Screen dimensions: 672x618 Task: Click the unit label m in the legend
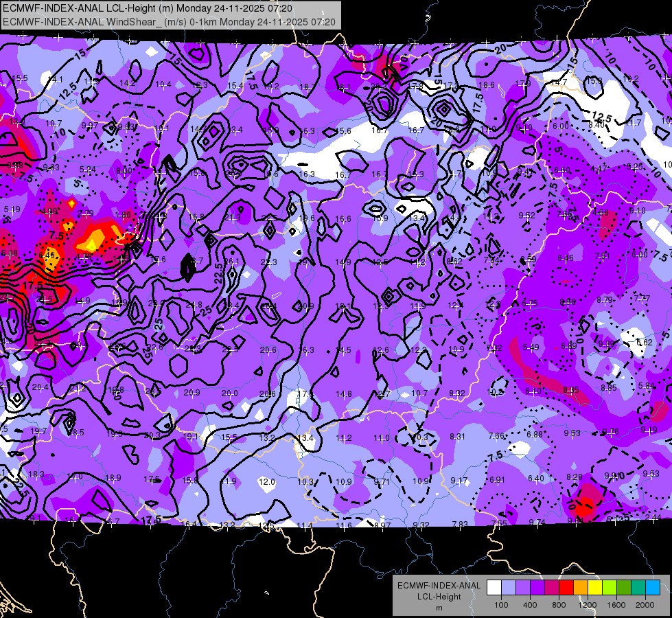click(439, 608)
